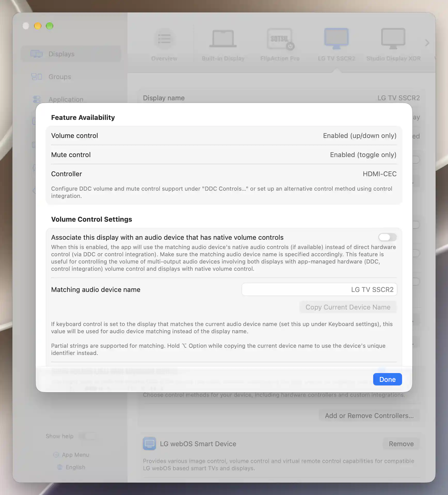
Task: Edit the Matching audio device name field
Action: (x=319, y=289)
